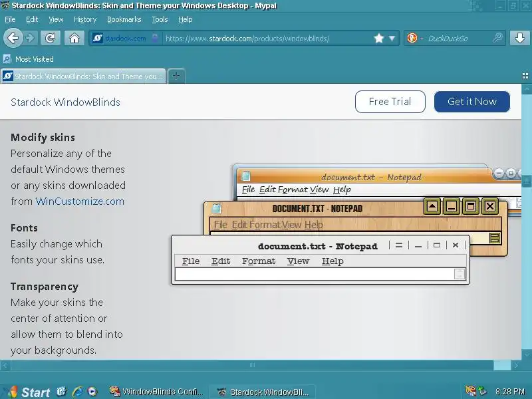This screenshot has width=532, height=399.
Task: Click the horizontal scrollbar right arrow
Action: click(516, 365)
